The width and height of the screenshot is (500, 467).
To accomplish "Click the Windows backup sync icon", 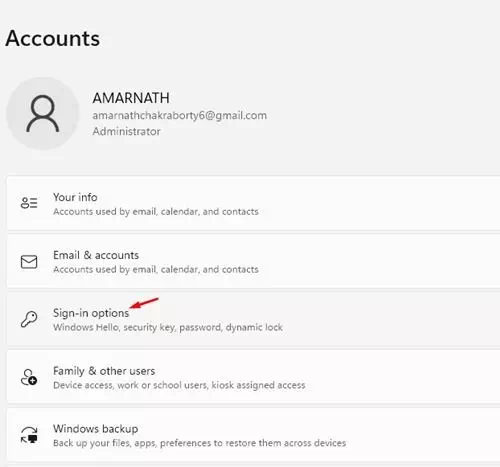I will [x=29, y=435].
